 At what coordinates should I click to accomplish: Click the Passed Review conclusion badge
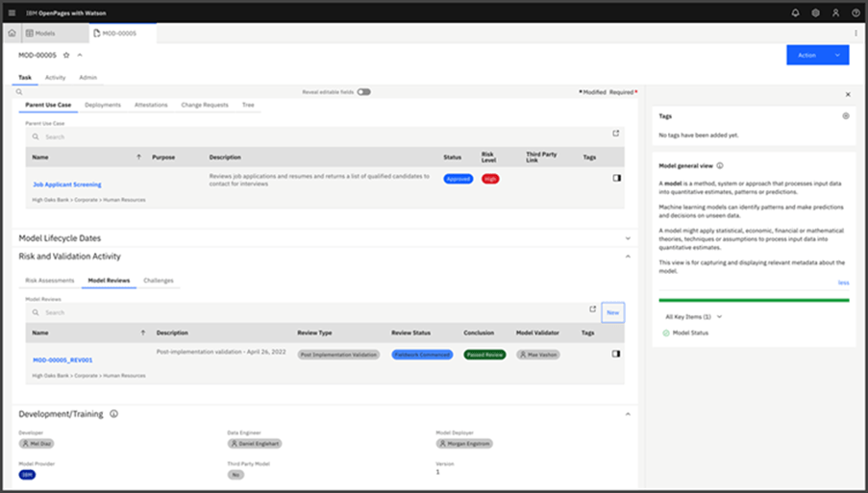[484, 355]
